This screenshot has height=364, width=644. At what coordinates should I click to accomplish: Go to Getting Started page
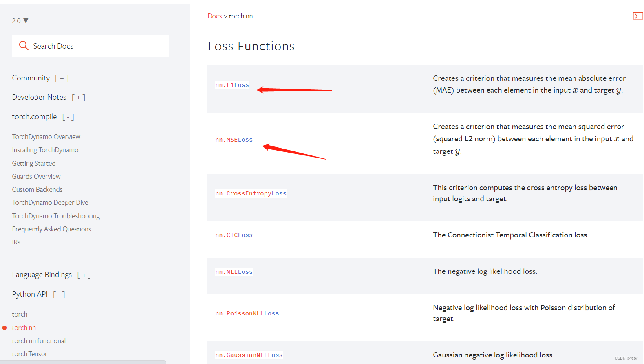(x=34, y=163)
